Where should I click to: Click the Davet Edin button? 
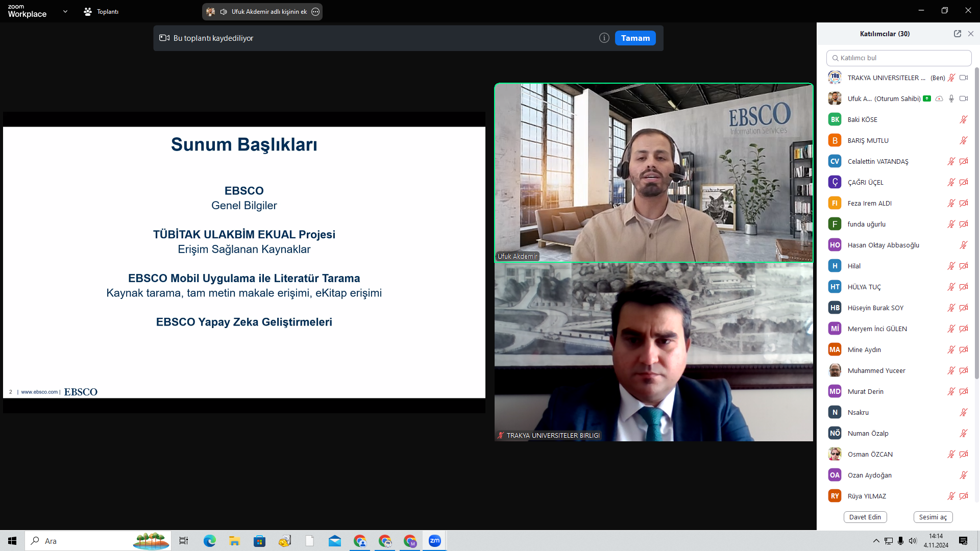(x=865, y=517)
